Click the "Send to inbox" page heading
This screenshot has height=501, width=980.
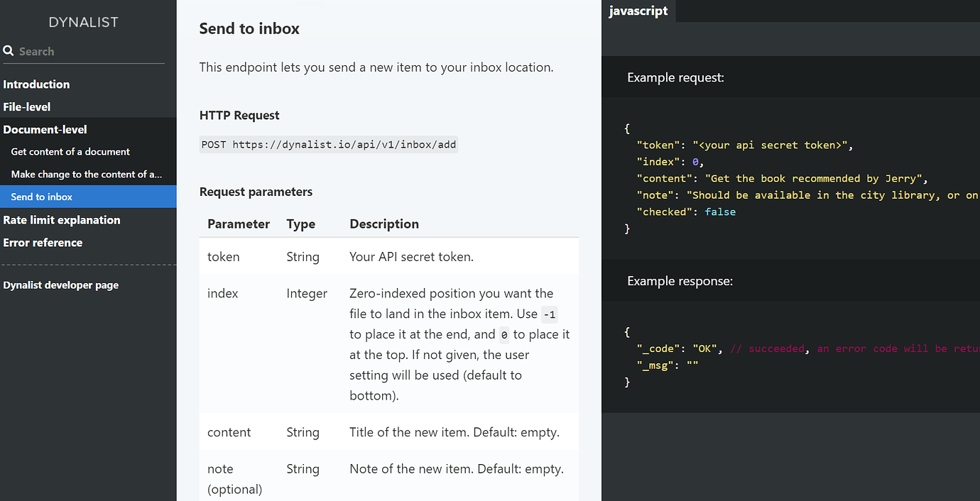(x=249, y=28)
